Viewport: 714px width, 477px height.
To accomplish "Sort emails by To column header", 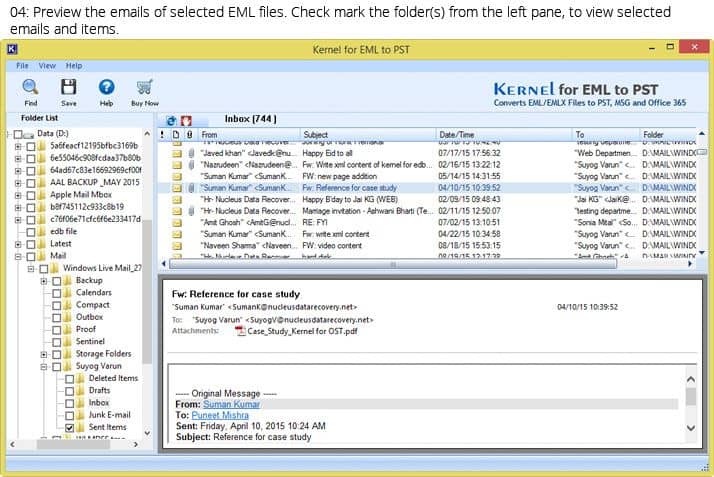I will coord(605,134).
